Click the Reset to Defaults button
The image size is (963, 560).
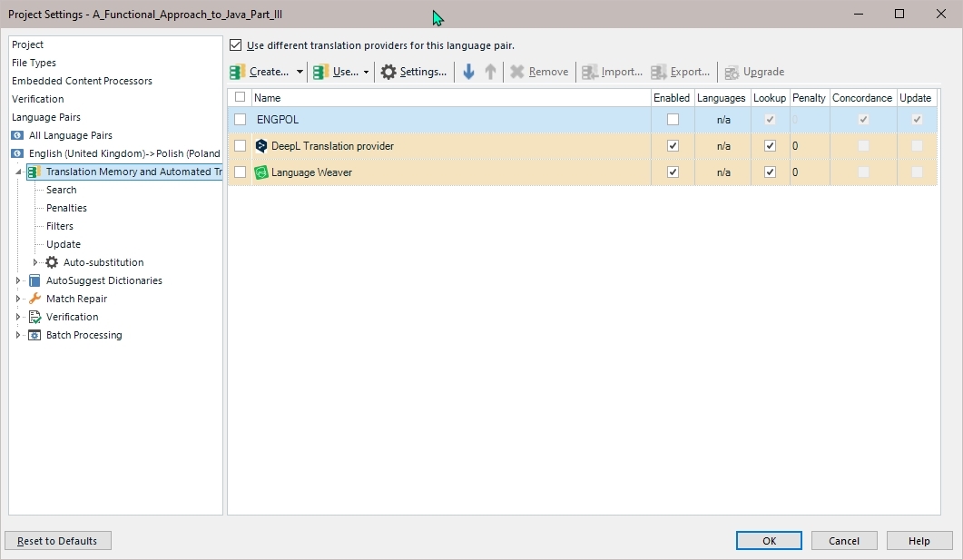[x=57, y=540]
